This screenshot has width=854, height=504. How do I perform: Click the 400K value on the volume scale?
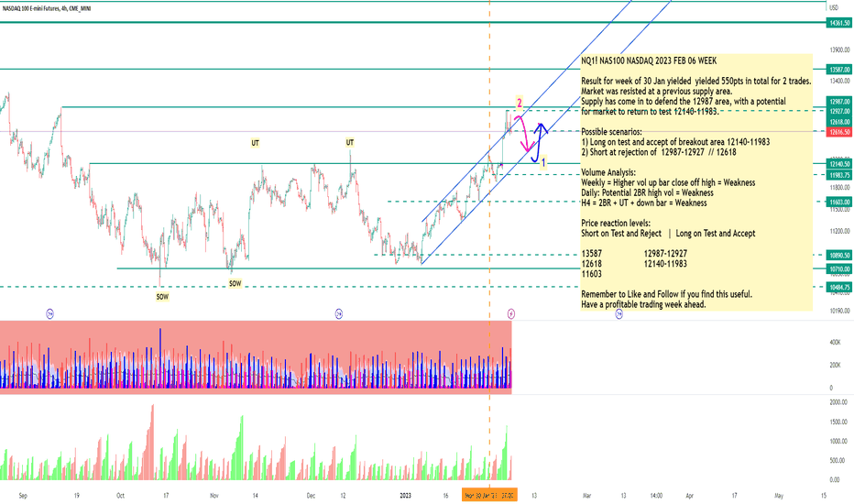click(835, 342)
